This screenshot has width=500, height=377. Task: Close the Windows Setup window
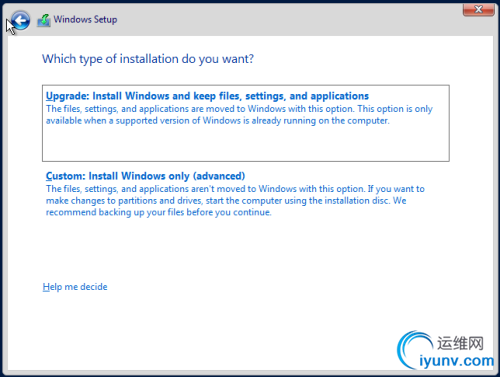(478, 10)
